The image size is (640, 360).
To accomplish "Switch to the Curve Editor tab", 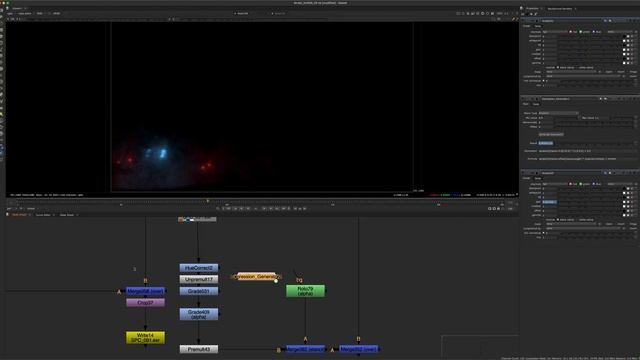I will [x=43, y=215].
